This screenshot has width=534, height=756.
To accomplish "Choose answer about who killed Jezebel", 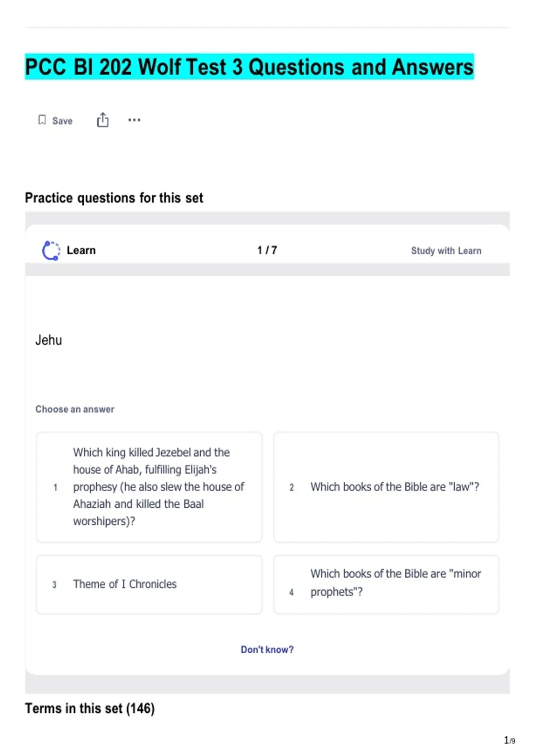I will click(149, 487).
